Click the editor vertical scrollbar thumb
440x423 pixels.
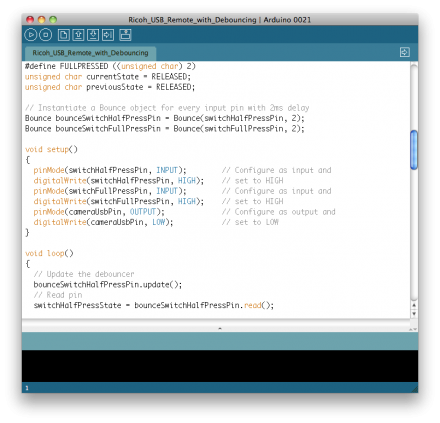tap(414, 150)
